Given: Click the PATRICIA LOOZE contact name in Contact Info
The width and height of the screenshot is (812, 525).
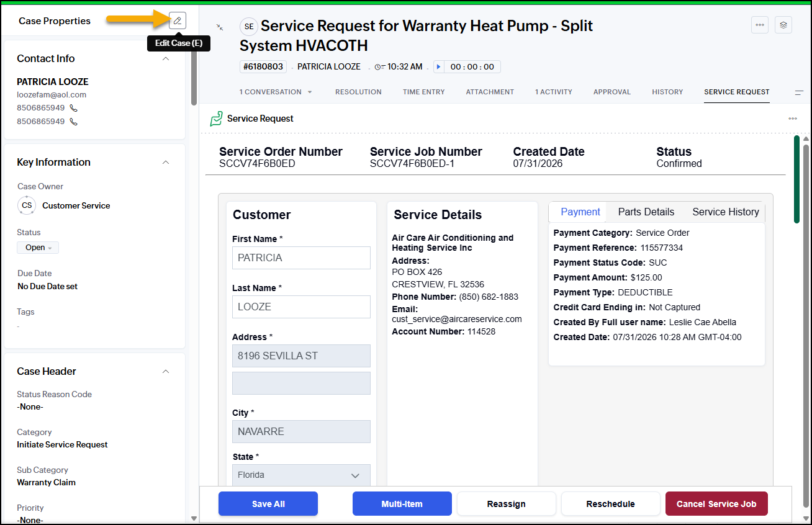Looking at the screenshot, I should 53,82.
